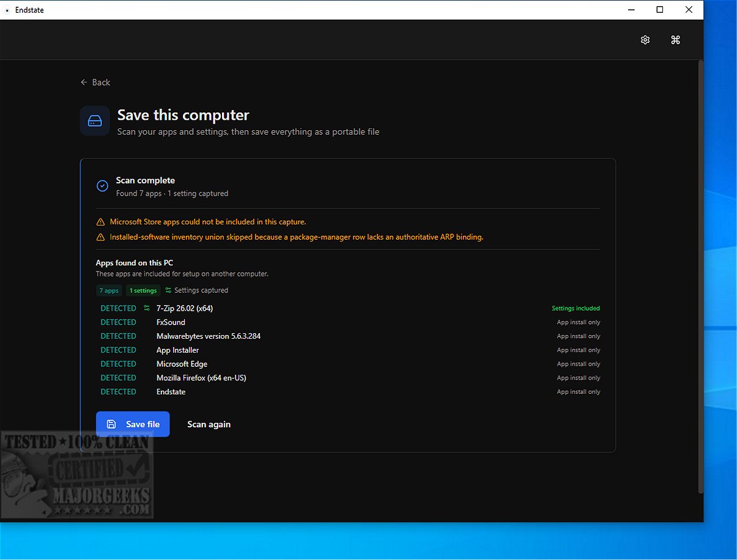This screenshot has height=560, width=737.
Task: Select Mozilla Firefox (x64 en-US) row
Action: (x=348, y=378)
